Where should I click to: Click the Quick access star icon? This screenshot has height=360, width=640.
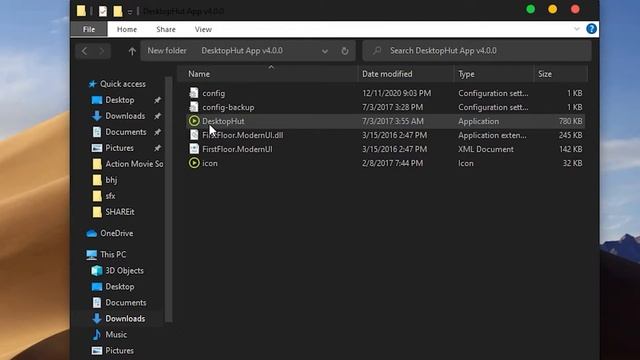tap(92, 84)
